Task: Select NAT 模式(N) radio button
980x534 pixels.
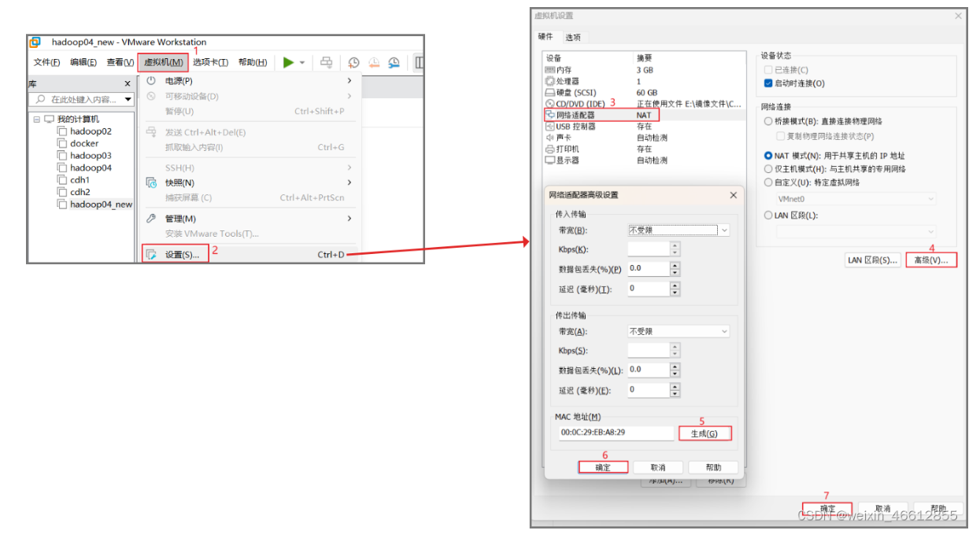Action: tap(768, 156)
